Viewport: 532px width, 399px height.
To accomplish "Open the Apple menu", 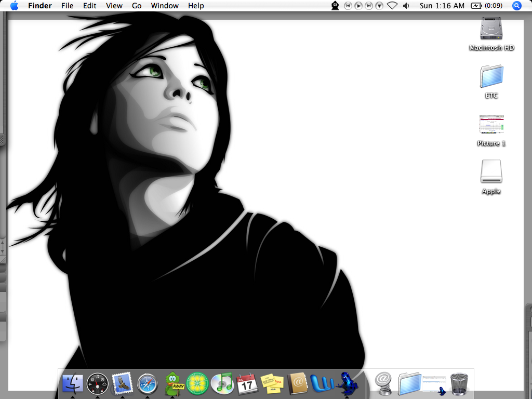I will click(14, 6).
